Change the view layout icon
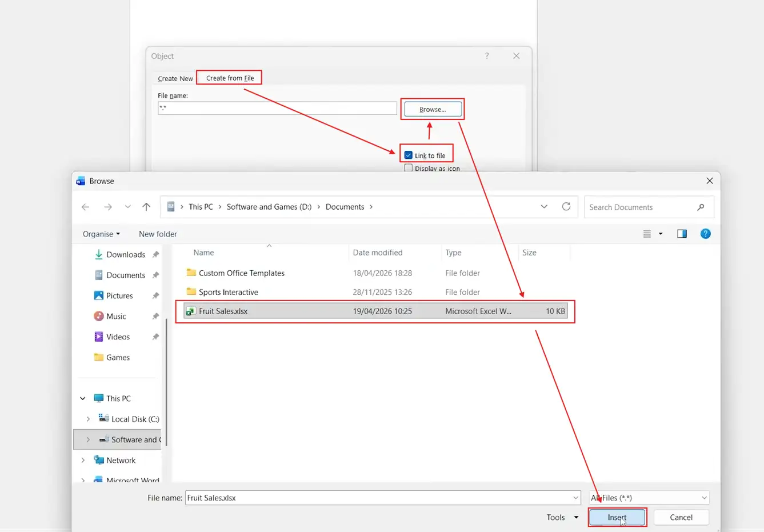The image size is (764, 532). tap(647, 234)
